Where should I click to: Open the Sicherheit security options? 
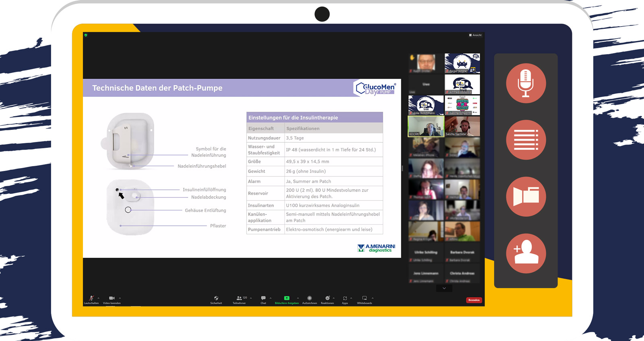coord(216,300)
